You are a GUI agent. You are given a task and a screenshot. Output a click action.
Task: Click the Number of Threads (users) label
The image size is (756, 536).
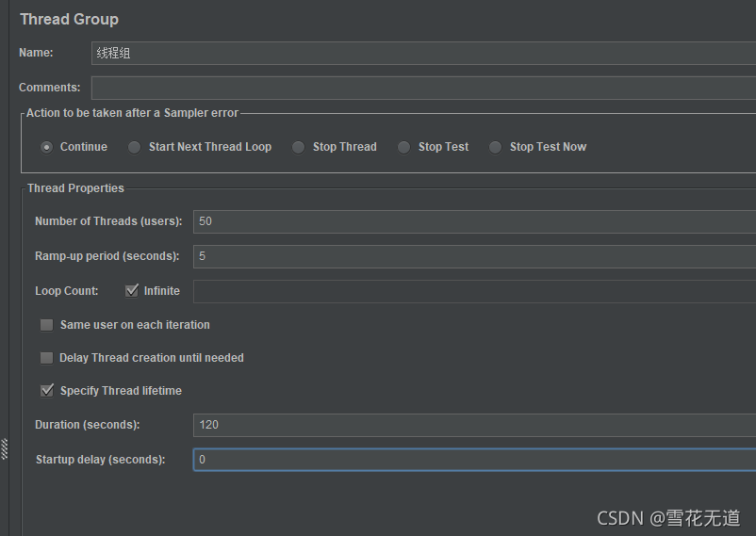click(x=108, y=221)
